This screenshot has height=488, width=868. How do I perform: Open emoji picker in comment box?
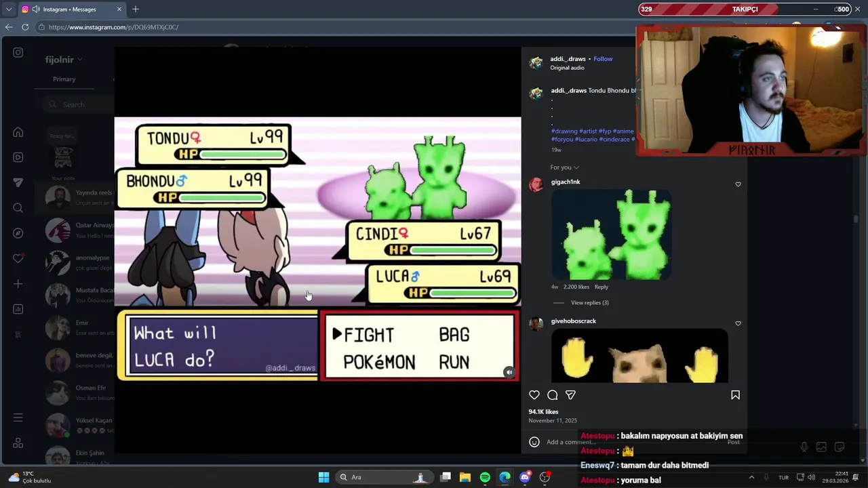tap(534, 442)
